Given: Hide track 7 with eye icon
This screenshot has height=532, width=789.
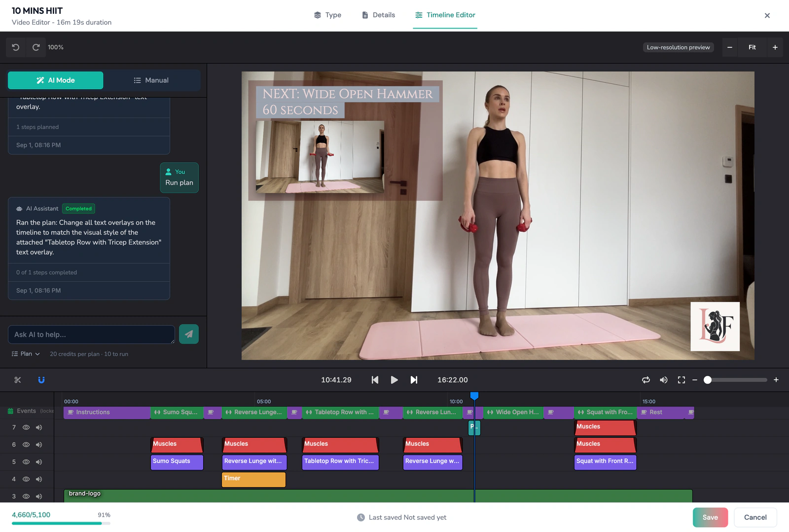Looking at the screenshot, I should point(26,427).
